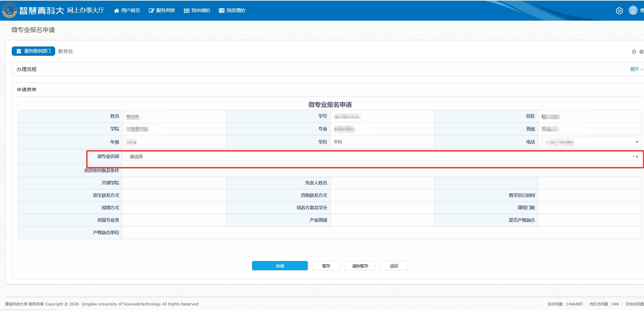
Task: Click the user avatar icon
Action: 633,10
